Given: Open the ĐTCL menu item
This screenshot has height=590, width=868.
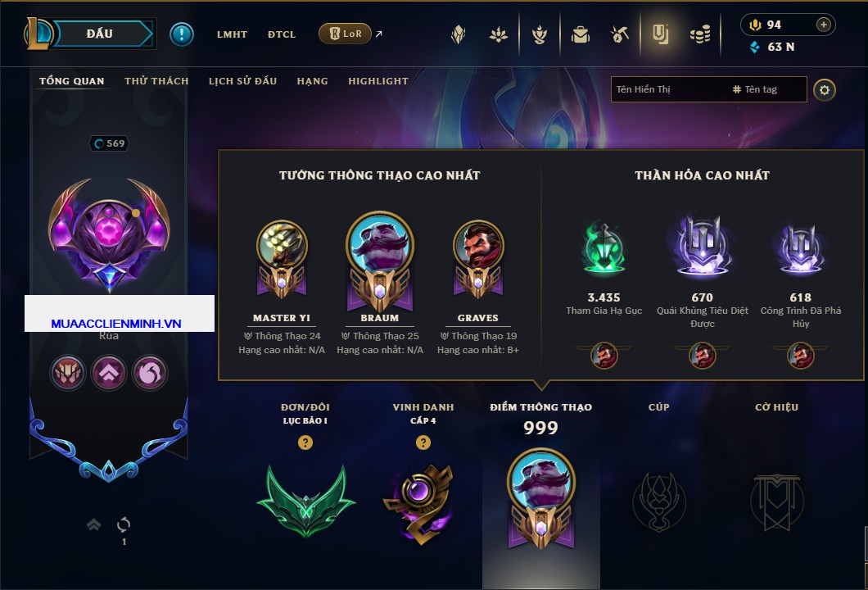Looking at the screenshot, I should [x=281, y=34].
